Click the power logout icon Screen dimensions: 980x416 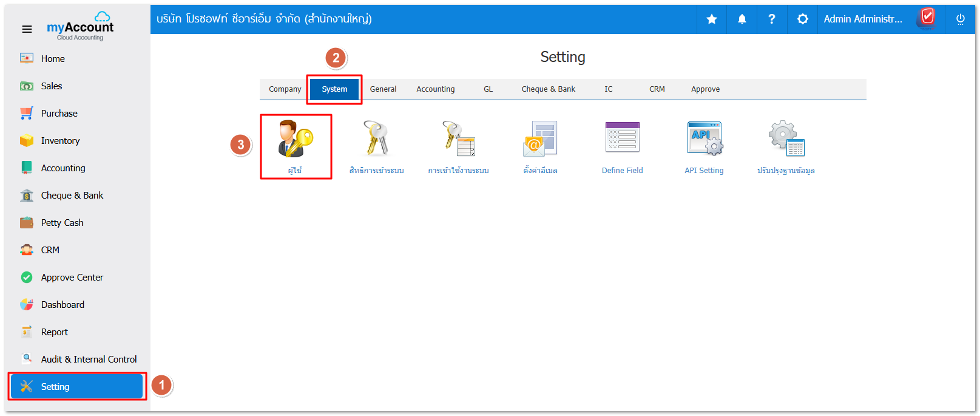click(960, 19)
